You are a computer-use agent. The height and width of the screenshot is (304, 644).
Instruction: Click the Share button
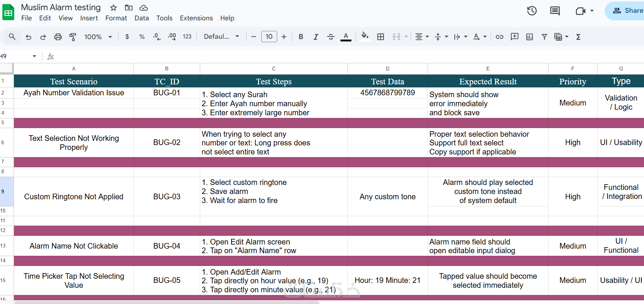625,11
